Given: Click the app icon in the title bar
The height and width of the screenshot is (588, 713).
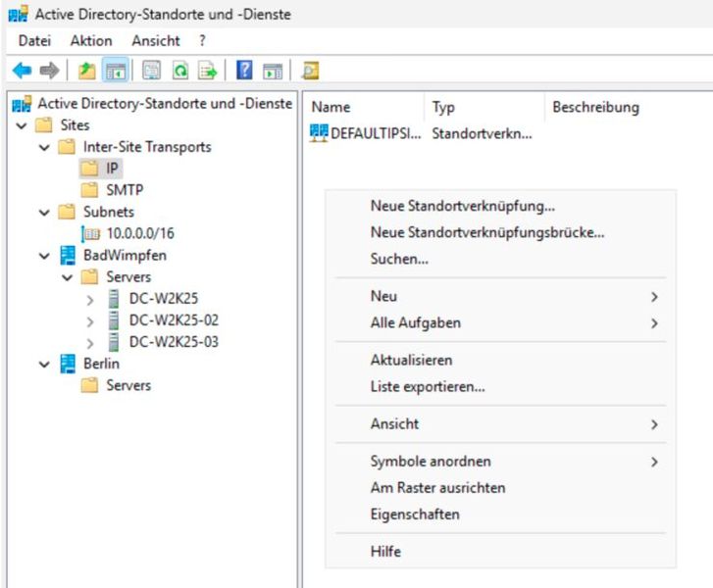Looking at the screenshot, I should tap(19, 14).
